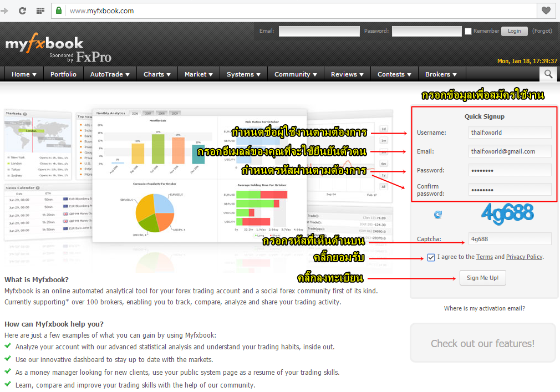The height and width of the screenshot is (392, 560).
Task: Click the Confirm password field
Action: pos(510,190)
